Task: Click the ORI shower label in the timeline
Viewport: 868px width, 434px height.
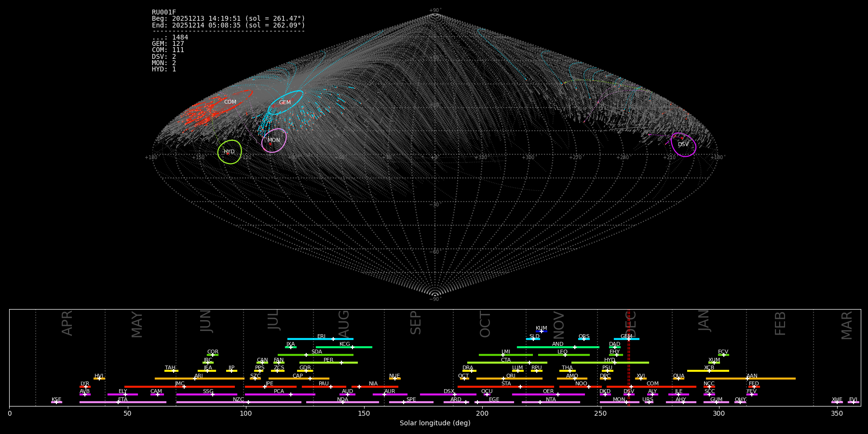Action: 511,376
